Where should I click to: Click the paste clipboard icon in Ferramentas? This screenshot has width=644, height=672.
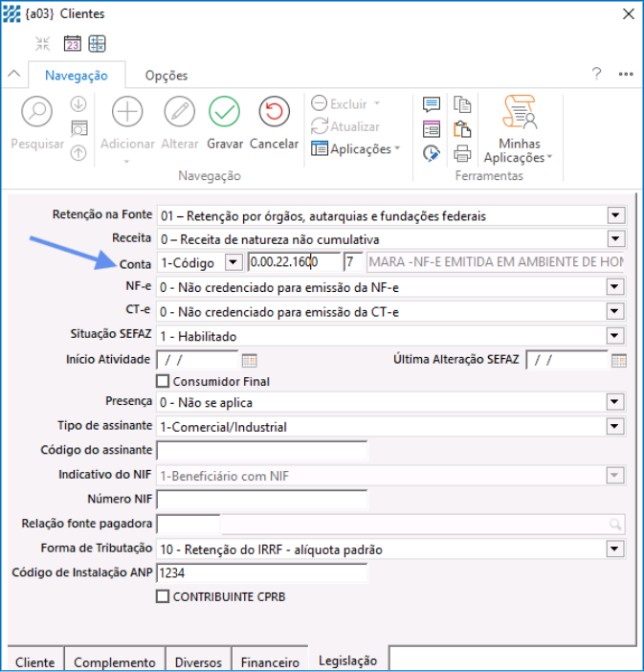pyautogui.click(x=462, y=129)
